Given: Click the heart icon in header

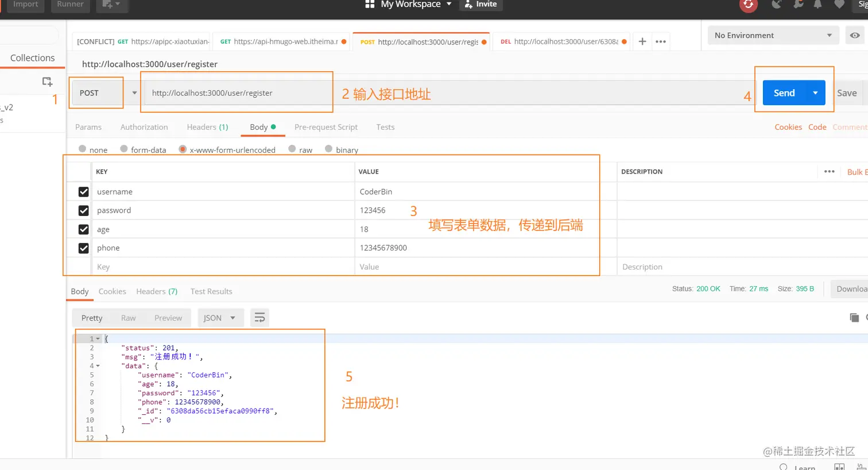Looking at the screenshot, I should tap(839, 5).
